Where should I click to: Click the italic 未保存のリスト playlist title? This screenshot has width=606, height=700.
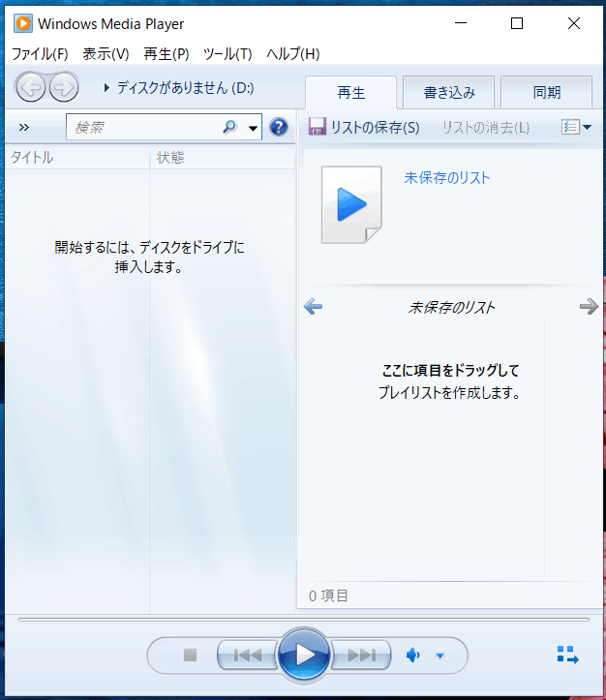click(451, 307)
